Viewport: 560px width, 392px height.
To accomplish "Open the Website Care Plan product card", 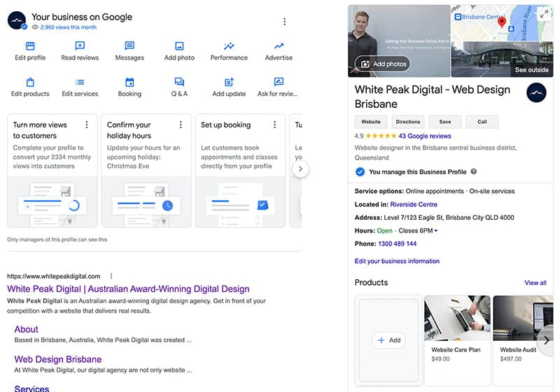I will (x=457, y=341).
